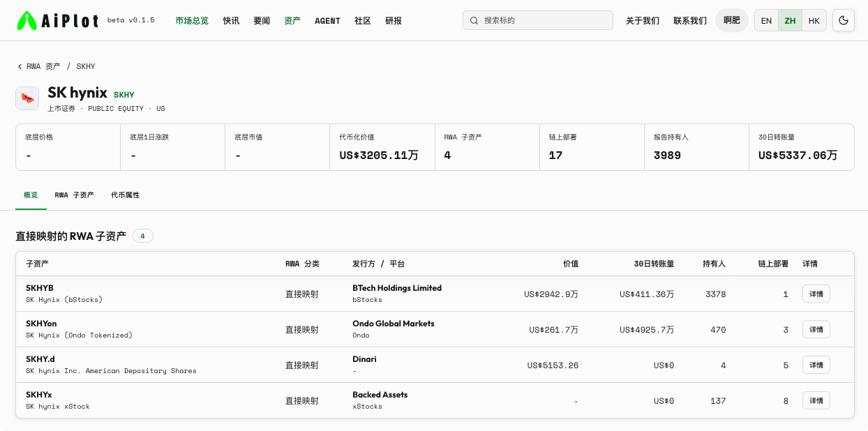Toggle dark mode with the moon icon

[844, 20]
